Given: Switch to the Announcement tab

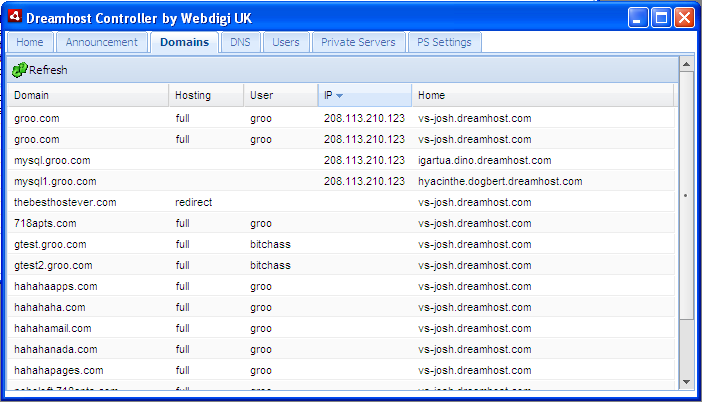Looking at the screenshot, I should point(102,42).
